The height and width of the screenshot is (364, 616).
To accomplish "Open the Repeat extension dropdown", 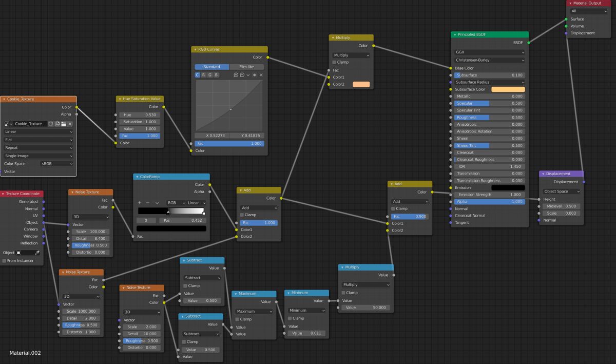I will [x=38, y=147].
